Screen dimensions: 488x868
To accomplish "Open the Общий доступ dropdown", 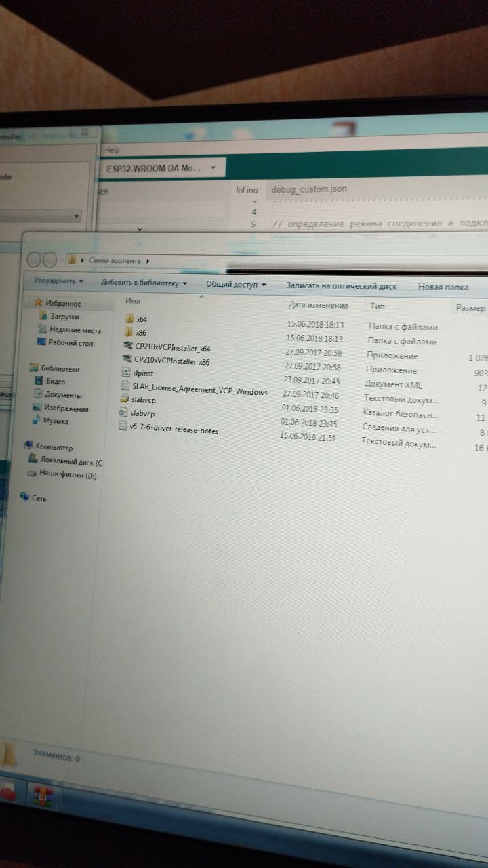I will (x=236, y=285).
